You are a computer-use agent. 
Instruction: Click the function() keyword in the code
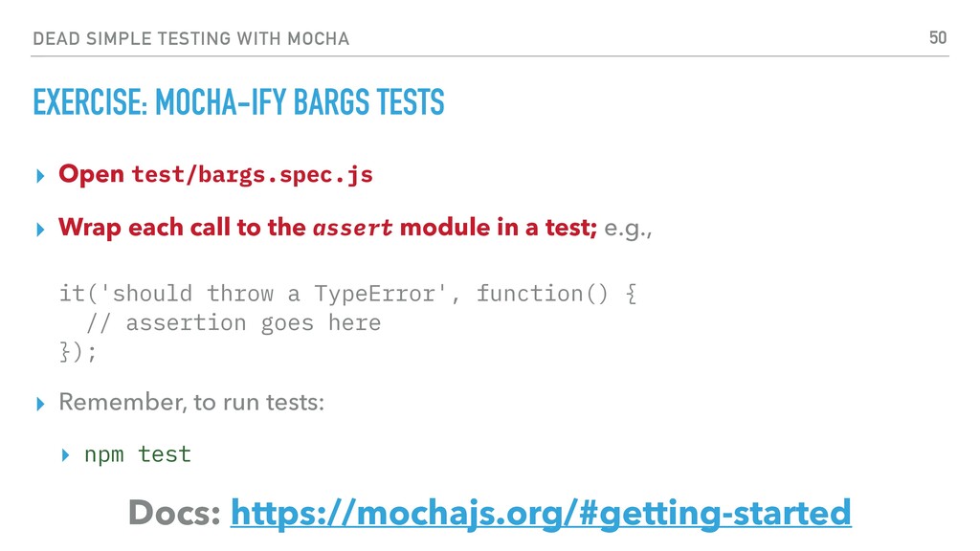pos(542,294)
